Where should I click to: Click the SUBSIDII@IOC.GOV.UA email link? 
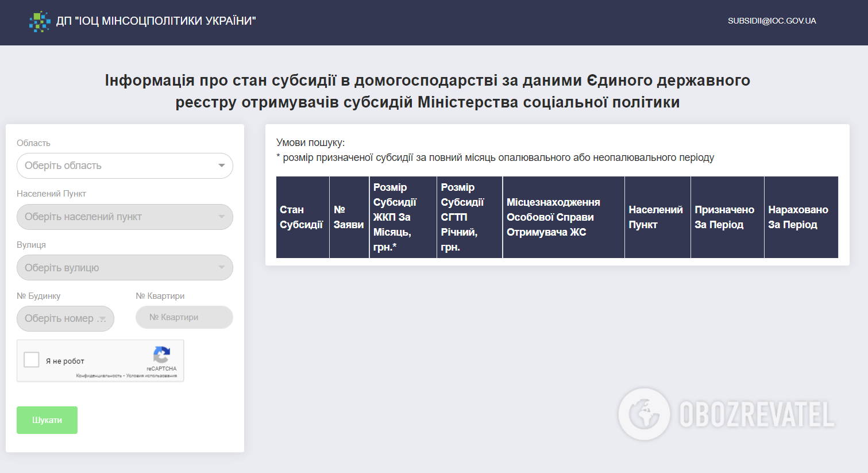(x=771, y=21)
